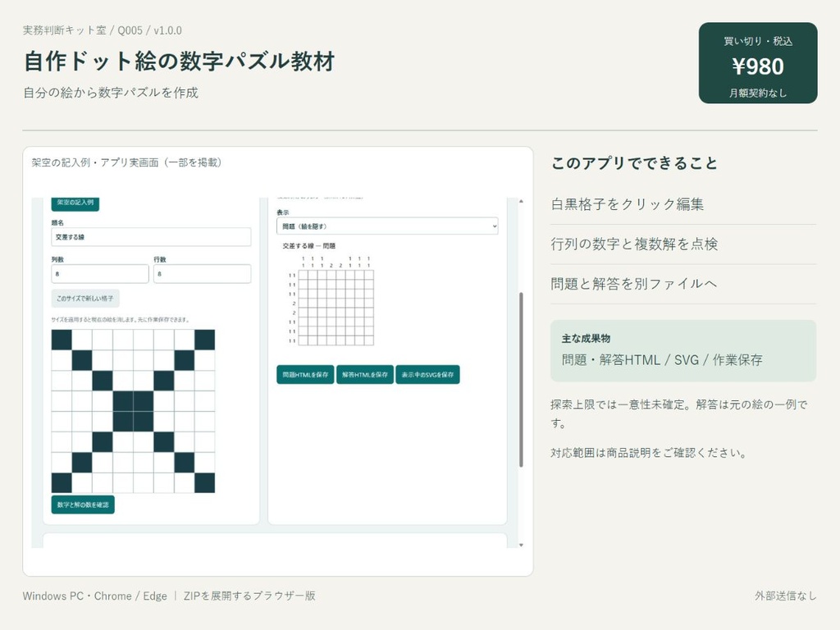Click the 主な成果物 summary box
The width and height of the screenshot is (840, 630).
[x=683, y=351]
